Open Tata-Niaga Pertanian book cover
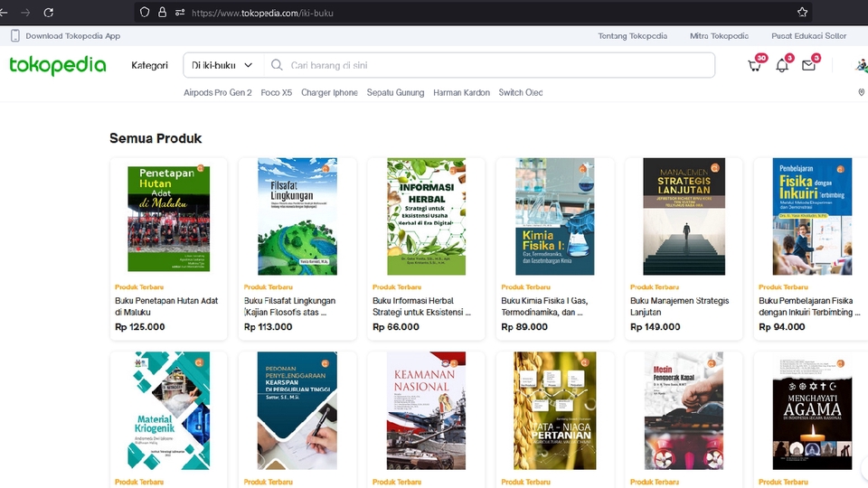Viewport: 868px width, 488px height. coord(554,410)
